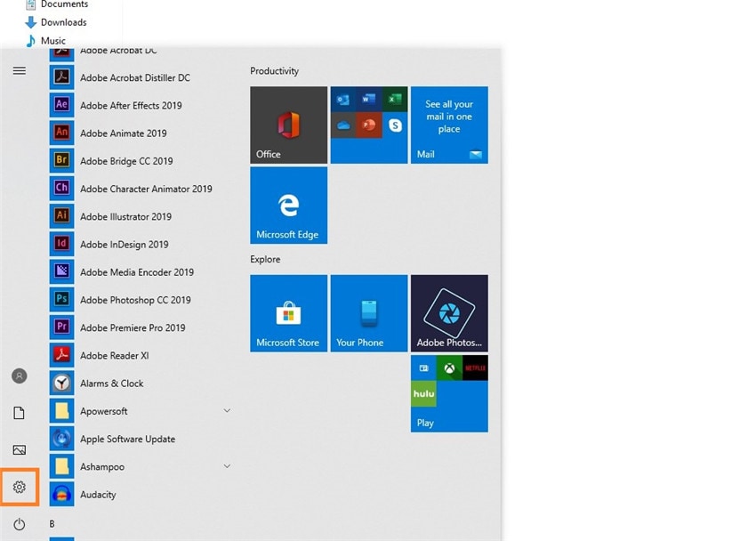Open the Pictures icon in Start sidebar
The height and width of the screenshot is (541, 756).
tap(20, 450)
